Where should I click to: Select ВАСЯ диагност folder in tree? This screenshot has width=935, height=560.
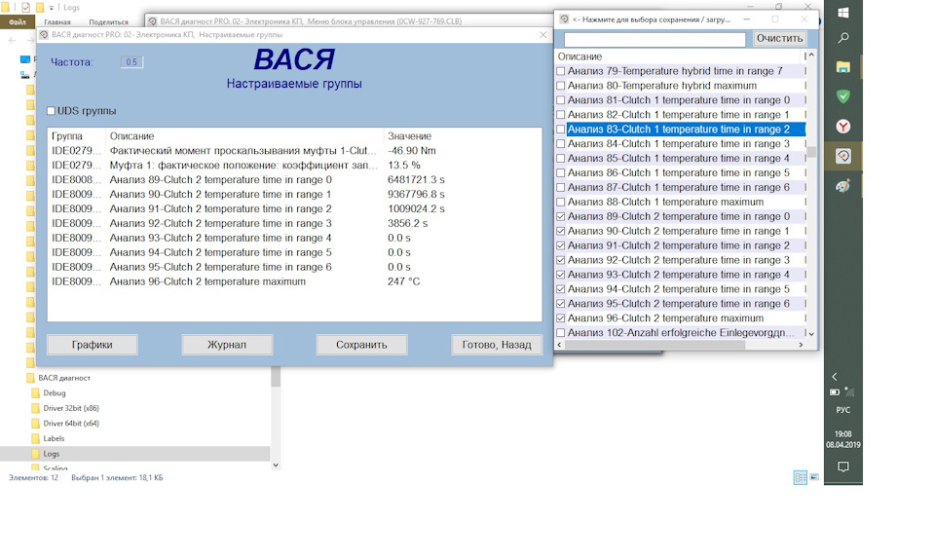[x=64, y=378]
